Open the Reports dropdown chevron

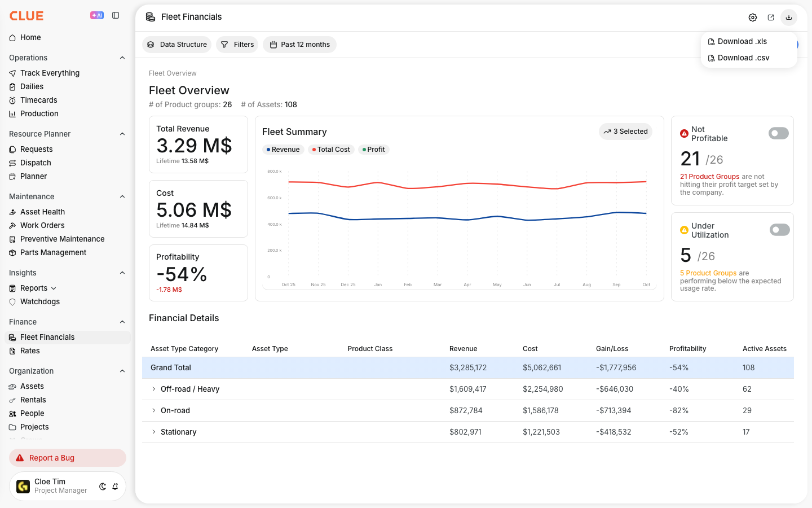pyautogui.click(x=54, y=288)
